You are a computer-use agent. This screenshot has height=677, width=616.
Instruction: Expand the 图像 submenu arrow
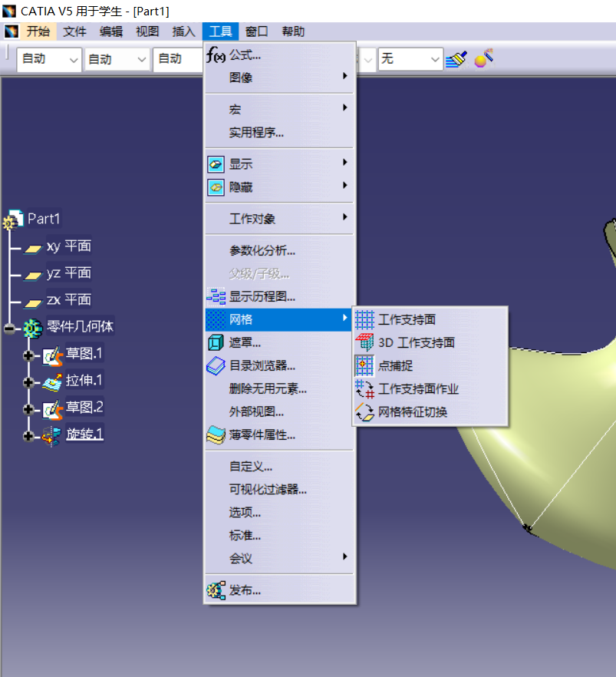(x=345, y=75)
